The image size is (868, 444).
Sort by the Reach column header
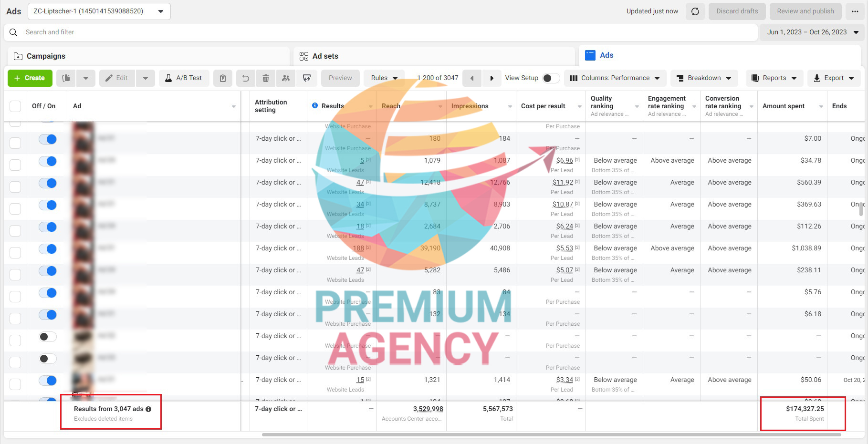pyautogui.click(x=411, y=106)
